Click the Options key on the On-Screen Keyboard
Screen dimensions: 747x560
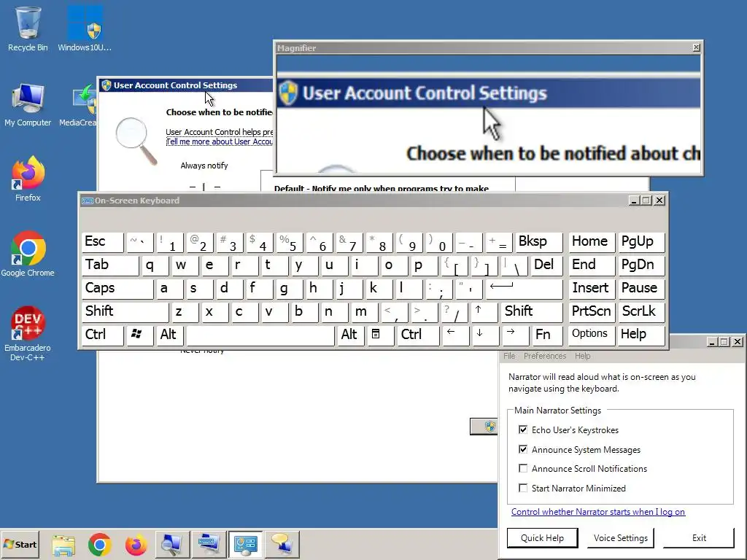(x=591, y=335)
